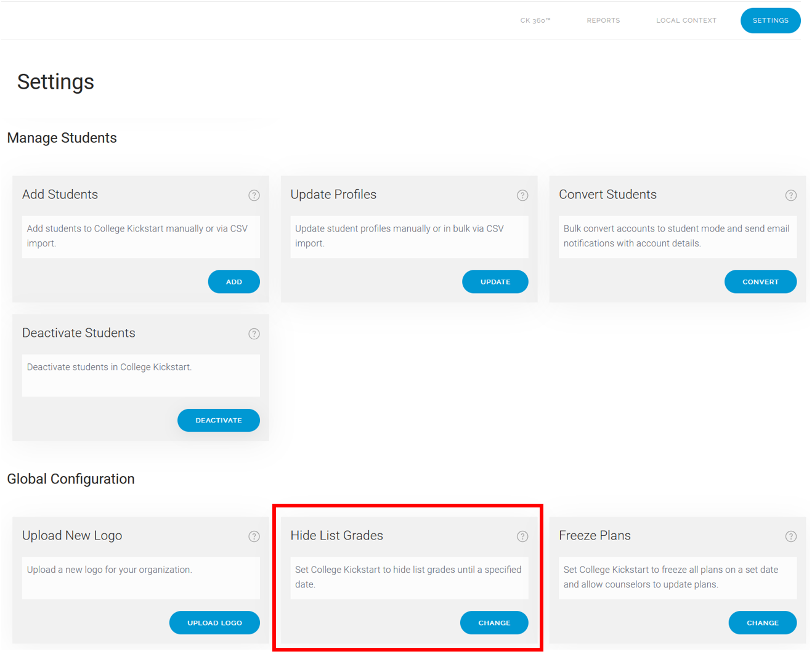Open help icon for Upload New Logo
Screen dimensions: 812x654
click(254, 536)
